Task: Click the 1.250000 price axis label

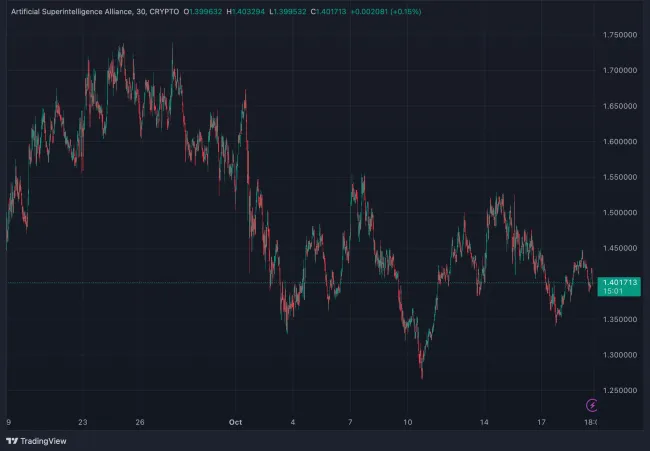Action: point(619,390)
